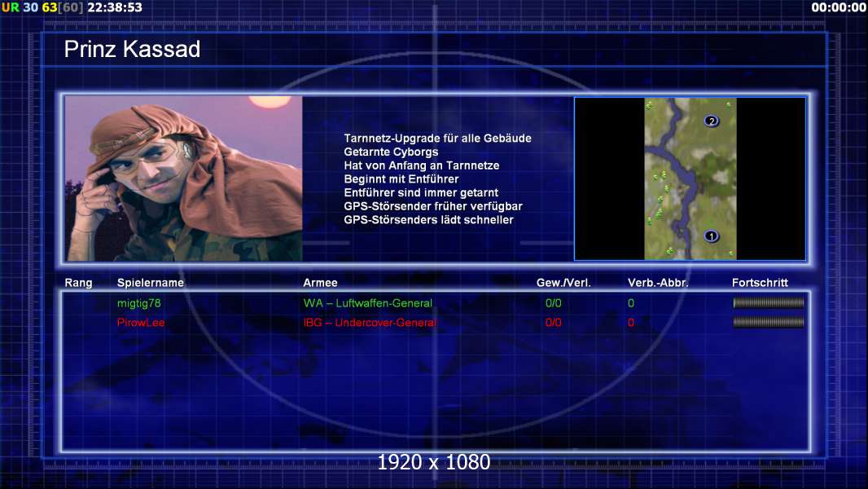Select start position marker 2 on map
Image resolution: width=868 pixels, height=489 pixels.
click(x=712, y=121)
